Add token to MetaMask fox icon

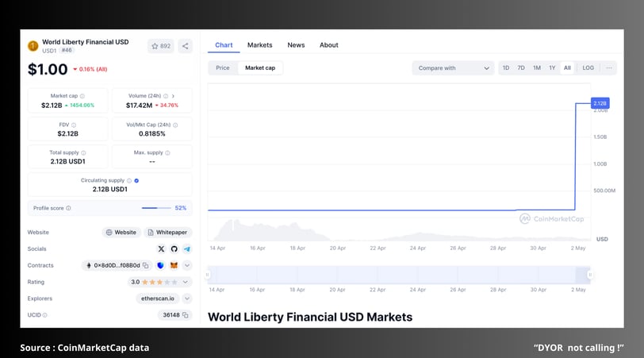(x=174, y=265)
